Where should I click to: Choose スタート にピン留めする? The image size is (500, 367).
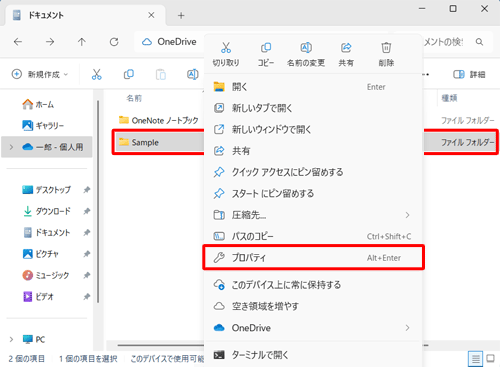pos(313,193)
